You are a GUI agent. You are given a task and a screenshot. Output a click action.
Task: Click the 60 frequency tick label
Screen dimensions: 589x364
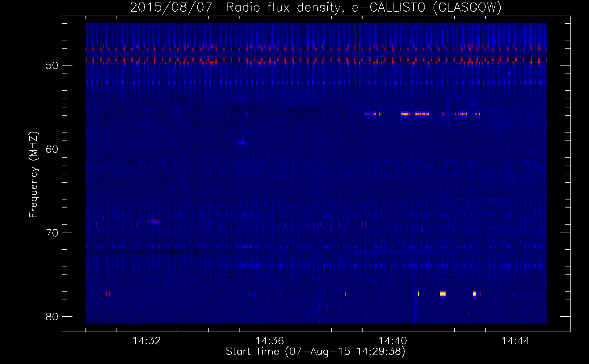tap(52, 149)
